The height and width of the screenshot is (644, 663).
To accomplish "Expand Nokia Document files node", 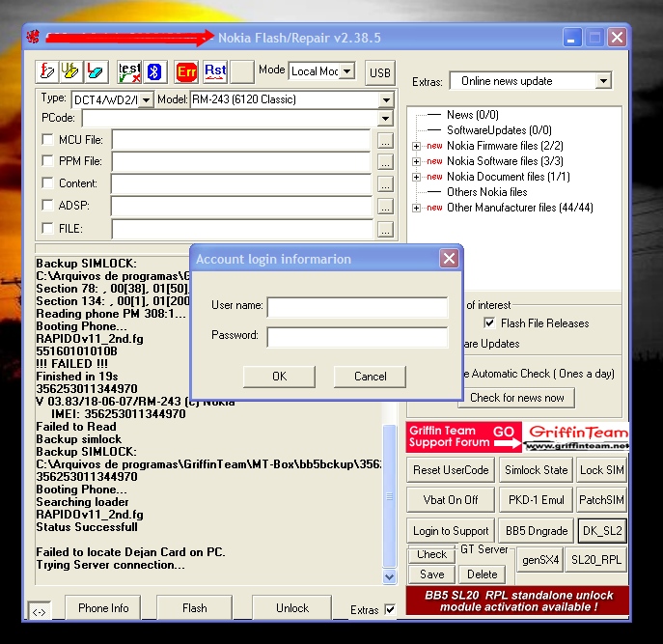I will pos(417,177).
